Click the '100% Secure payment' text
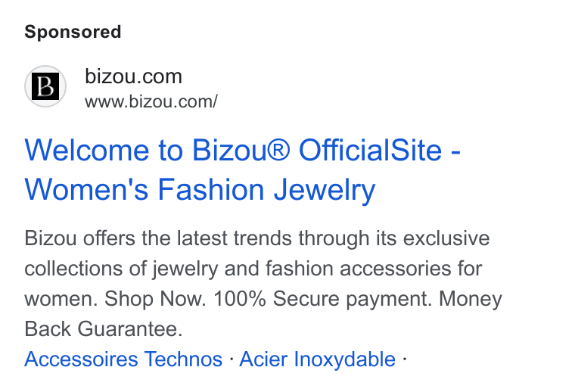Image resolution: width=575 pixels, height=392 pixels. pyautogui.click(x=323, y=299)
